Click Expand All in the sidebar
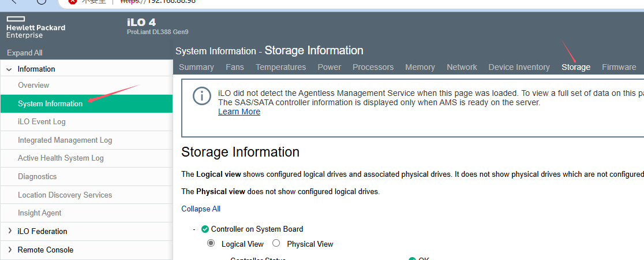This screenshot has height=260, width=644. 24,53
